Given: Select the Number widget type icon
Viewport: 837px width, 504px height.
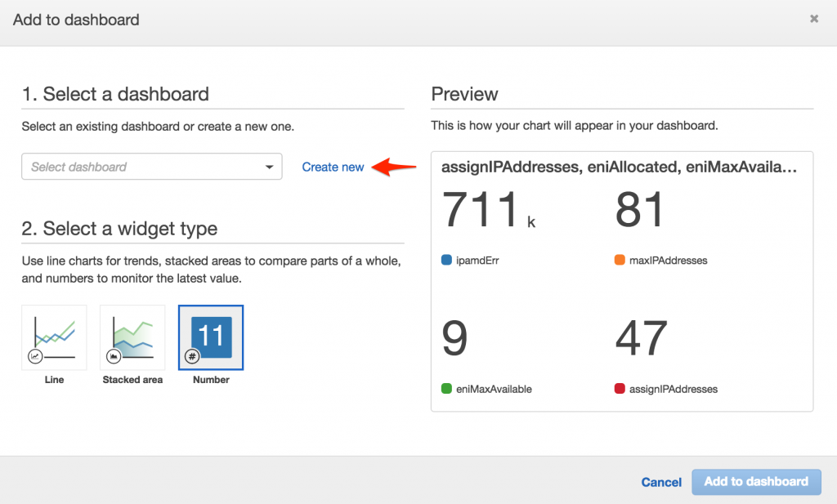Looking at the screenshot, I should (x=211, y=337).
